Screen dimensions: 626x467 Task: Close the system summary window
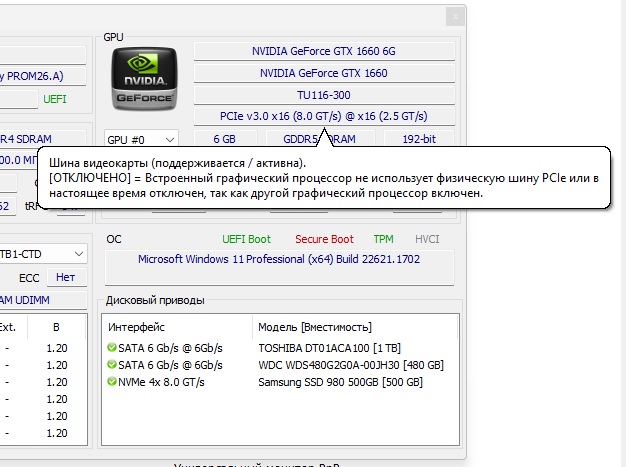pos(455,17)
